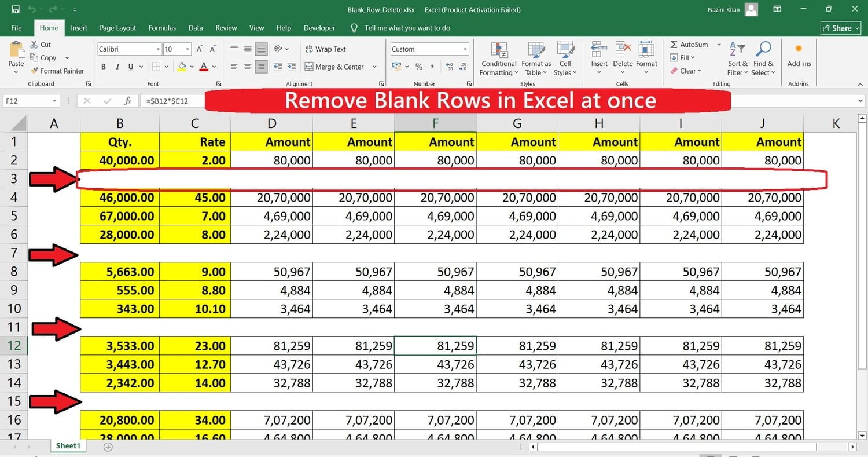Open the Custom number format dropdown
The width and height of the screenshot is (868, 457).
coord(465,49)
